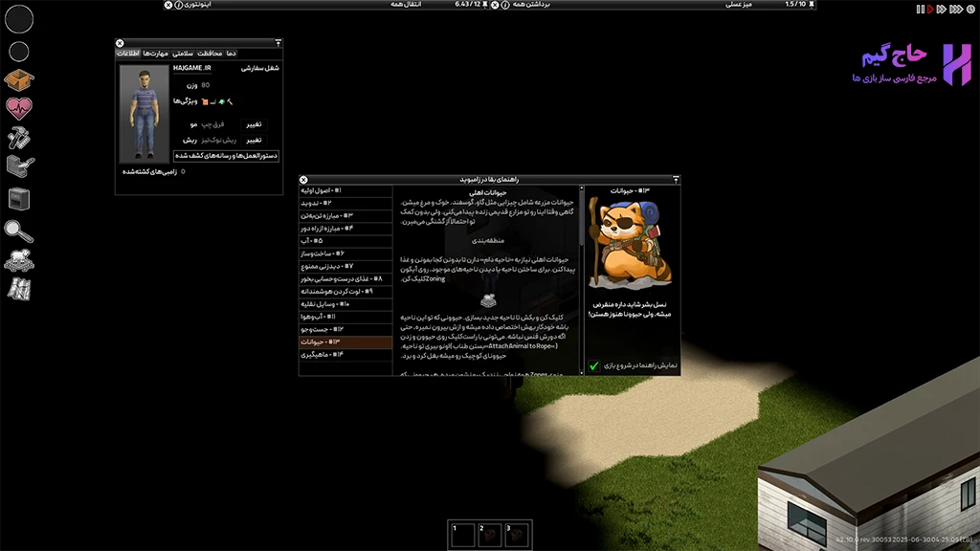Click the pin icon of survival guide window
Image resolution: width=980 pixels, height=551 pixels.
[x=676, y=179]
